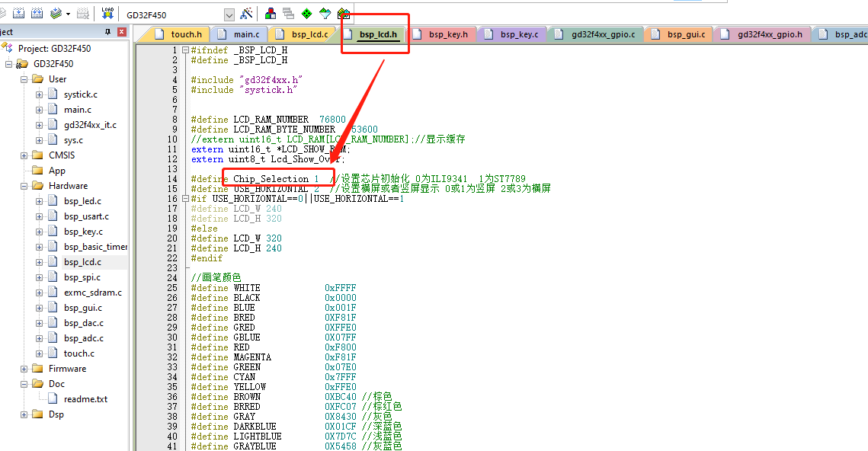Switch to the bsp_lcd.c editor tab
The width and height of the screenshot is (868, 451).
tap(303, 34)
